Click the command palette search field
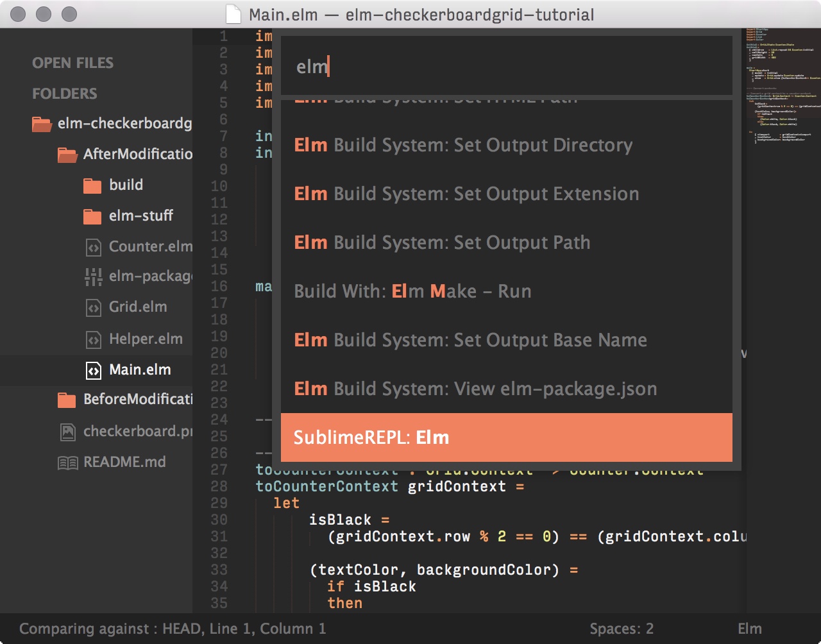Viewport: 821px width, 644px height. point(506,65)
